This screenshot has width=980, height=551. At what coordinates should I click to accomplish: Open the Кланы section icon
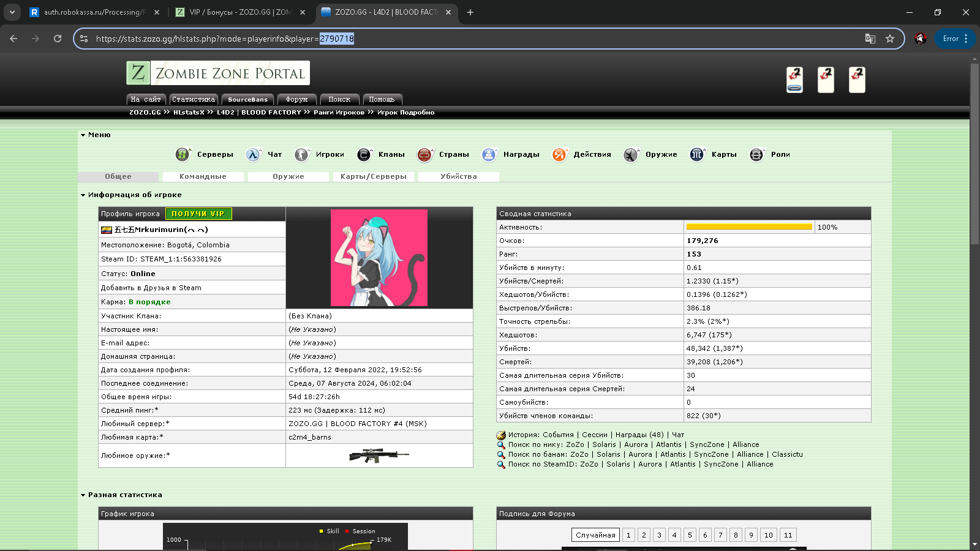pos(364,155)
